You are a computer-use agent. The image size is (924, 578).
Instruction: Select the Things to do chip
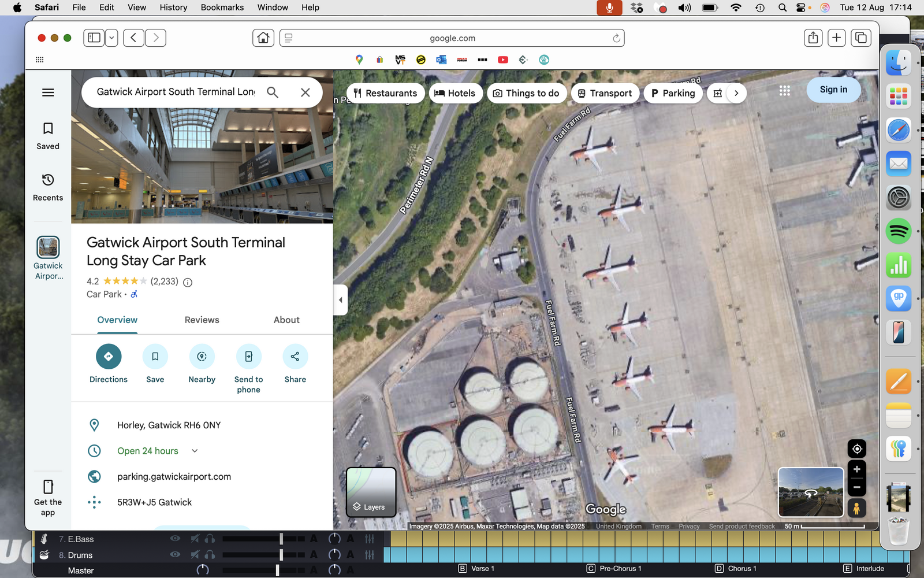point(526,93)
